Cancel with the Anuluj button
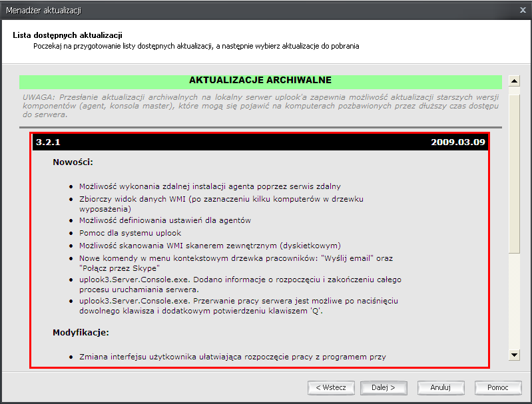 [440, 388]
